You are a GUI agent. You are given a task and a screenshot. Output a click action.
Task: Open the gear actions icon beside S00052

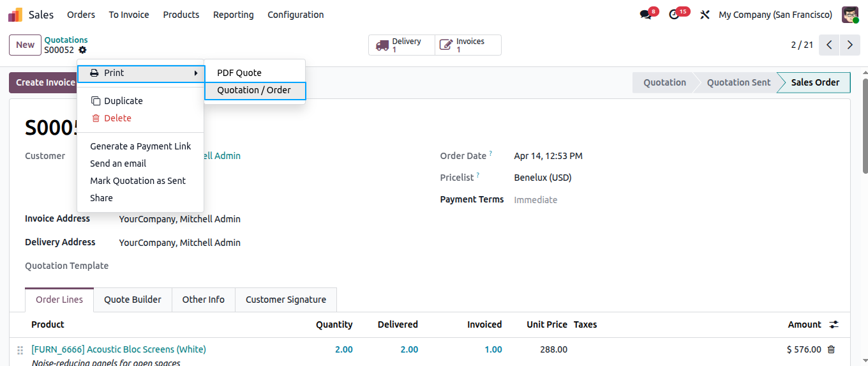pos(82,50)
